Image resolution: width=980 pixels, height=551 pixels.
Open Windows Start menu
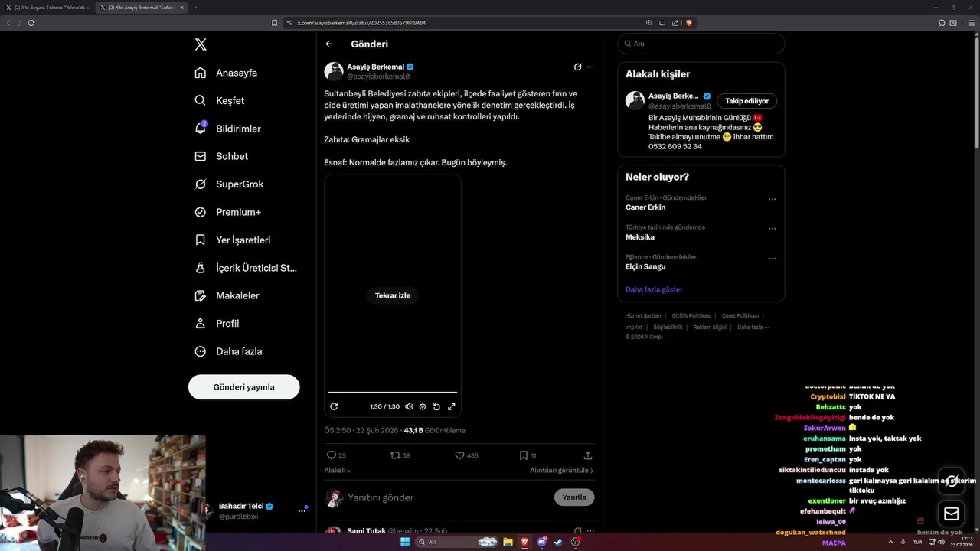coord(405,542)
